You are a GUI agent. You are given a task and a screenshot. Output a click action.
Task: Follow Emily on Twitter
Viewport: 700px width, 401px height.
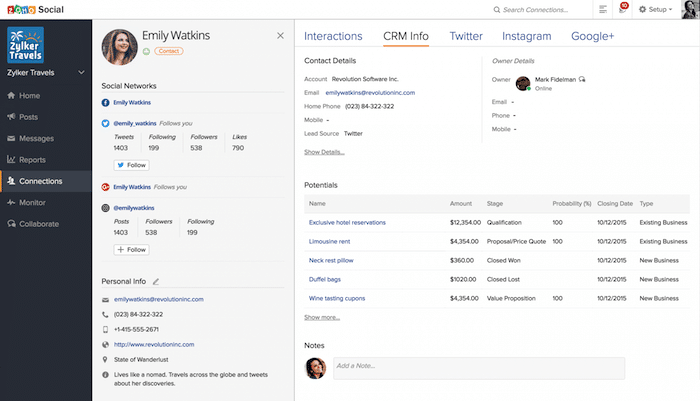click(x=132, y=165)
